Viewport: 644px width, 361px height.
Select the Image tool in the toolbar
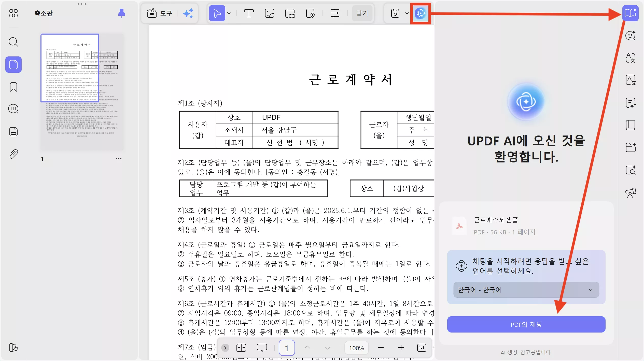269,13
